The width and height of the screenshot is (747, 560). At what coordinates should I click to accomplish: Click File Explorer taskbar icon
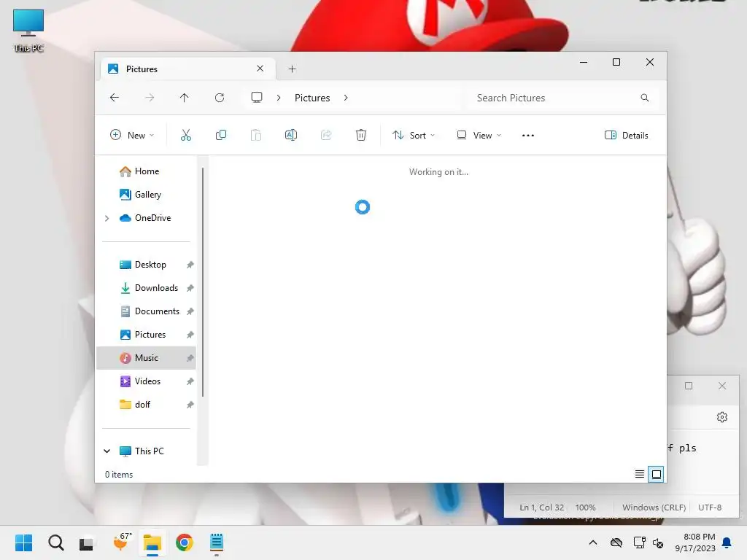(x=152, y=542)
